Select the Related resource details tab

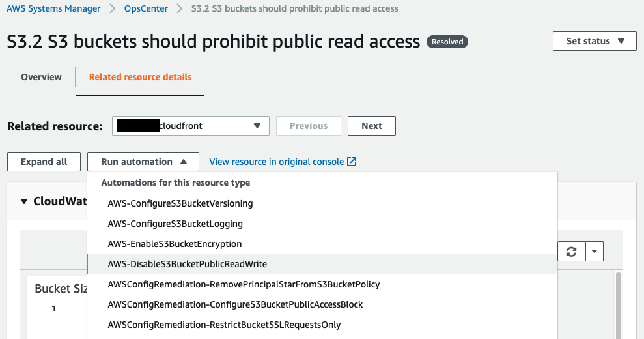click(x=140, y=77)
